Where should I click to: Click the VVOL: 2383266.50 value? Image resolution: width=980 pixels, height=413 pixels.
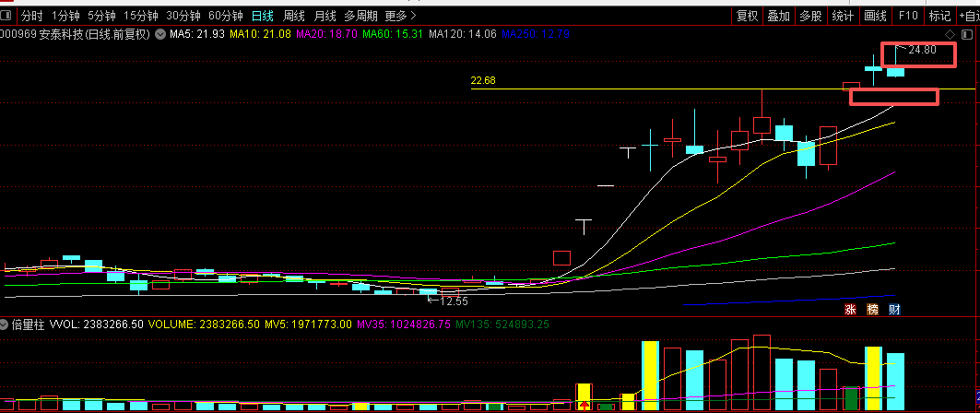pos(96,324)
